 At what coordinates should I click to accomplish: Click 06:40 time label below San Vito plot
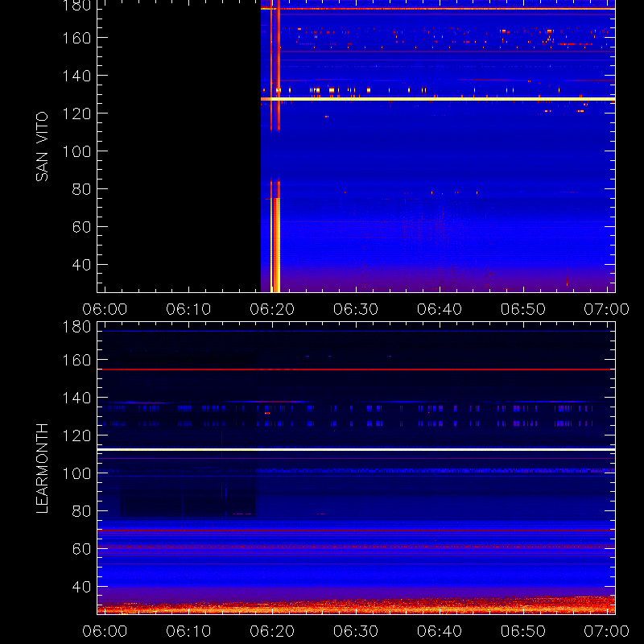[x=440, y=309]
